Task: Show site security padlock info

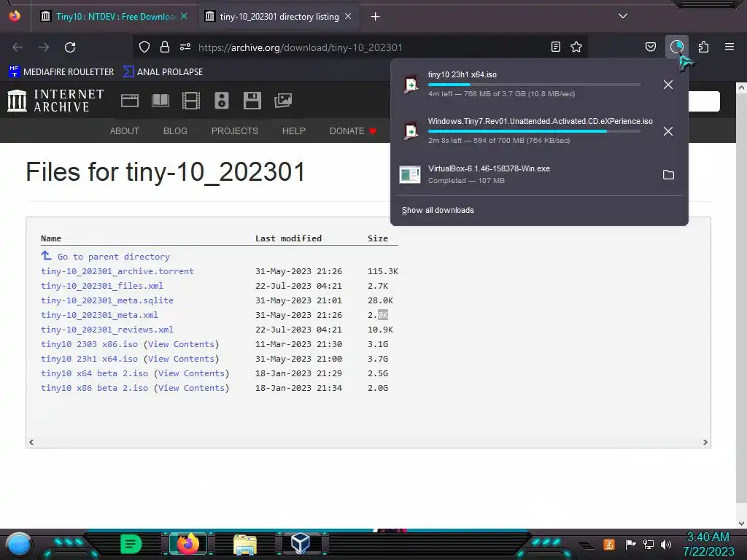Action: (165, 47)
